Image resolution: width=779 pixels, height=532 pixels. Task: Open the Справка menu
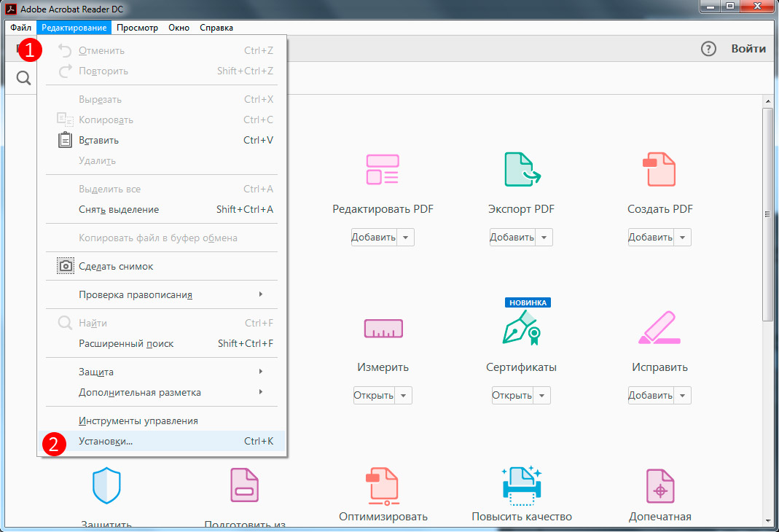[x=216, y=28]
